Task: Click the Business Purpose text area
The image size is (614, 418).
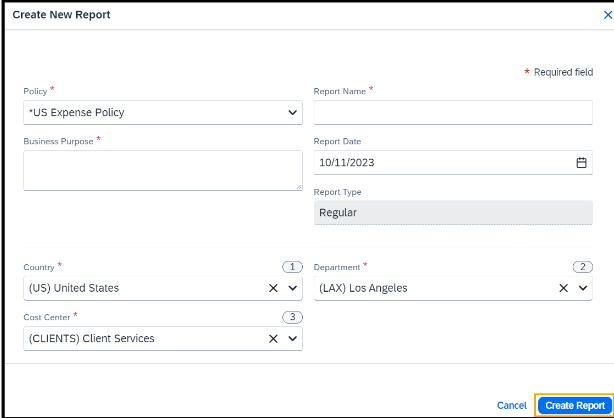Action: click(x=163, y=170)
